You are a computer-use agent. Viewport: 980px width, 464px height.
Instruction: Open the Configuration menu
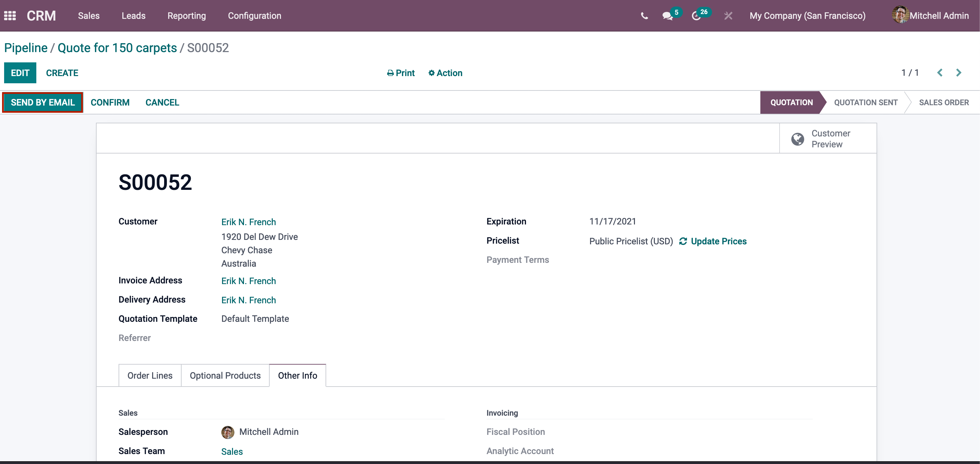point(255,16)
